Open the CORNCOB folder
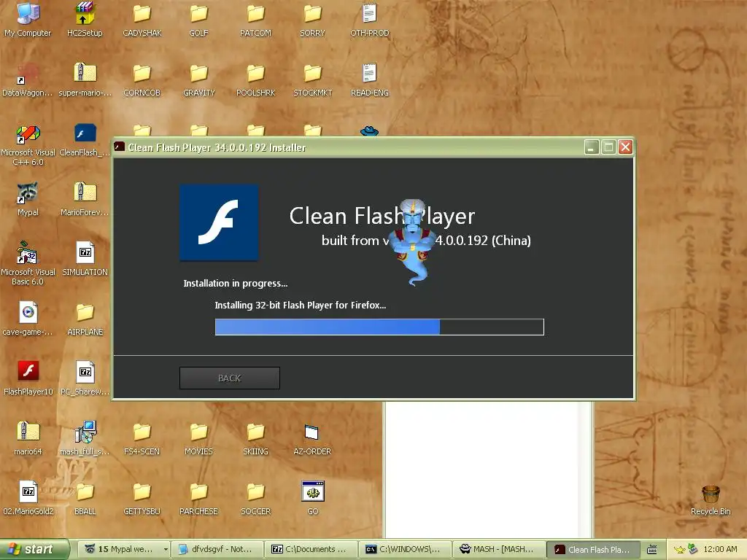The height and width of the screenshot is (560, 747). pos(142,79)
